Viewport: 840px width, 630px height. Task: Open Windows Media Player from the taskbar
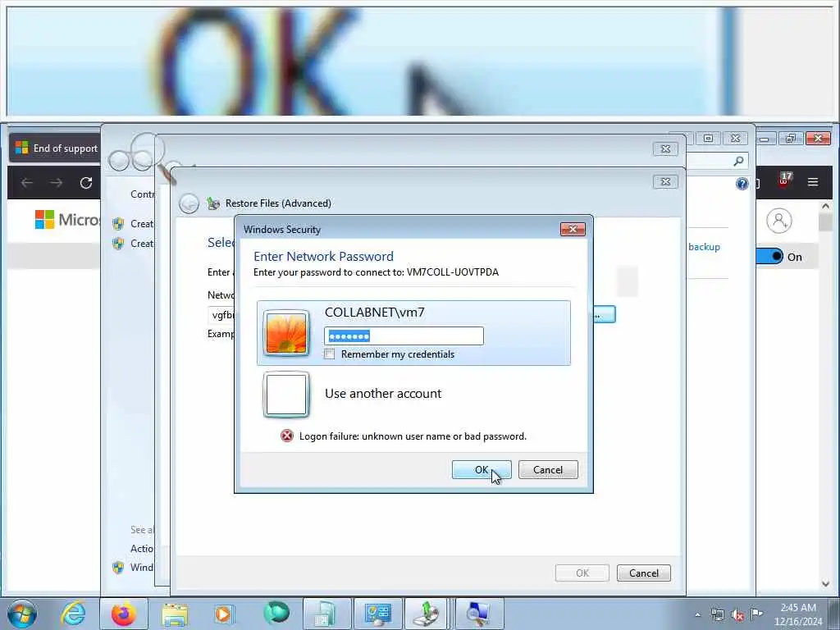click(224, 614)
